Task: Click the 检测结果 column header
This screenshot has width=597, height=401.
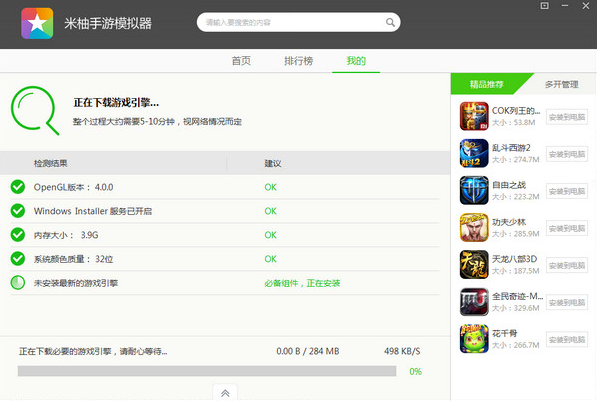Action: coord(51,163)
